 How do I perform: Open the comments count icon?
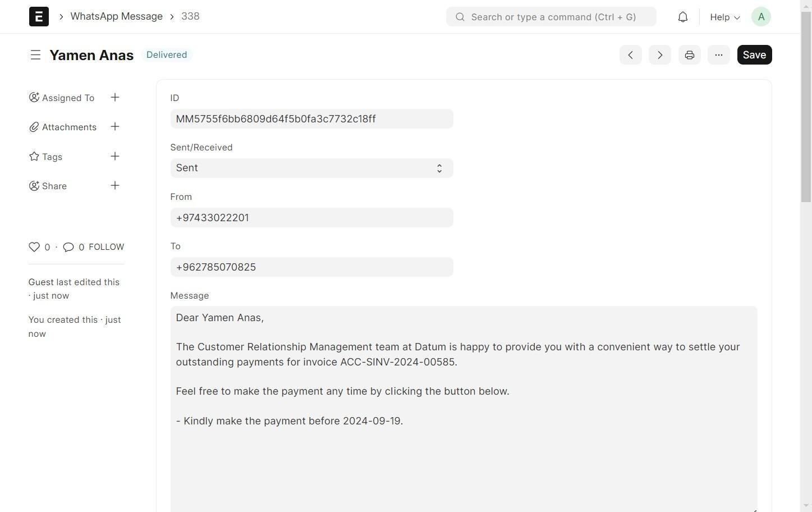click(x=68, y=247)
